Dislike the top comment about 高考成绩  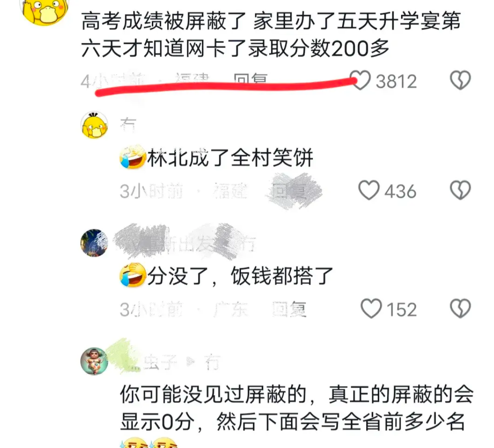click(460, 80)
